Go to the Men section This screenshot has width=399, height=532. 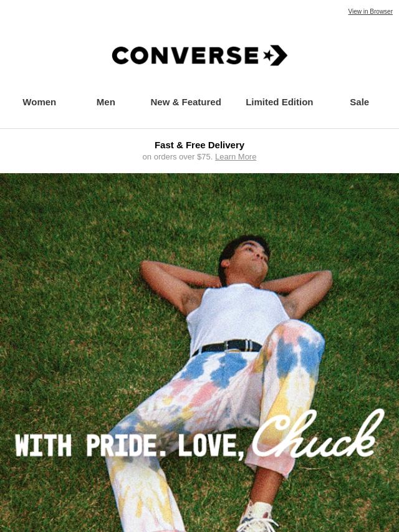click(105, 102)
